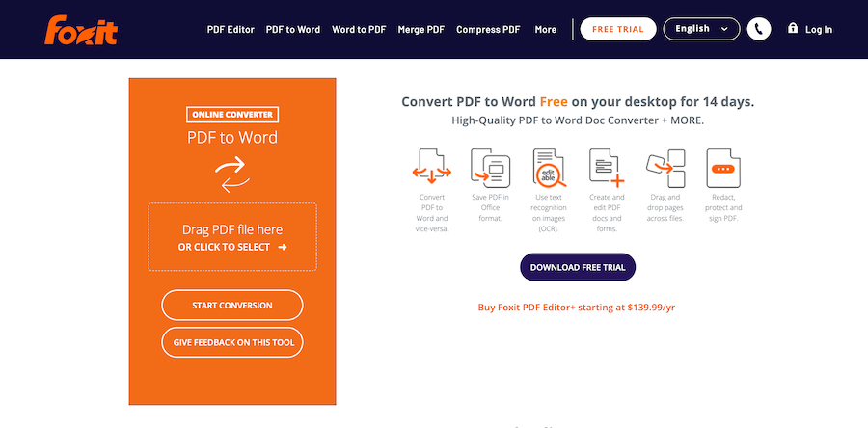Click DOWNLOAD FREE TRIAL button
The image size is (868, 428).
click(578, 267)
